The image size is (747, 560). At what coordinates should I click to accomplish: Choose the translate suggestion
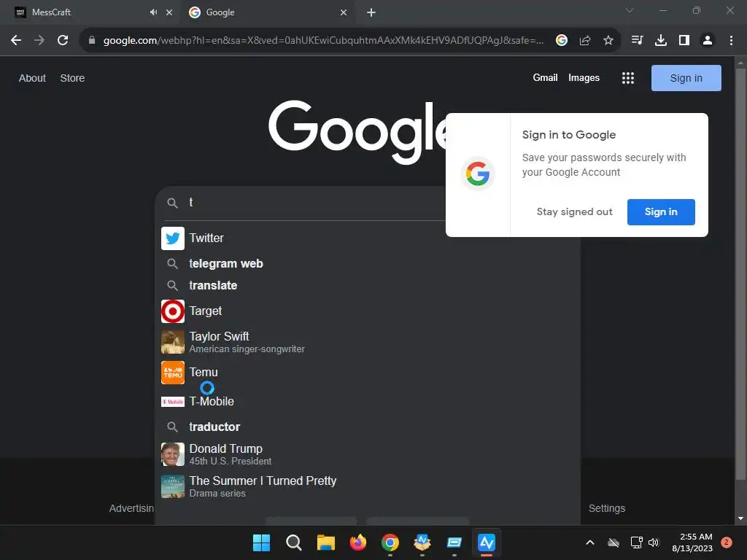click(368, 285)
